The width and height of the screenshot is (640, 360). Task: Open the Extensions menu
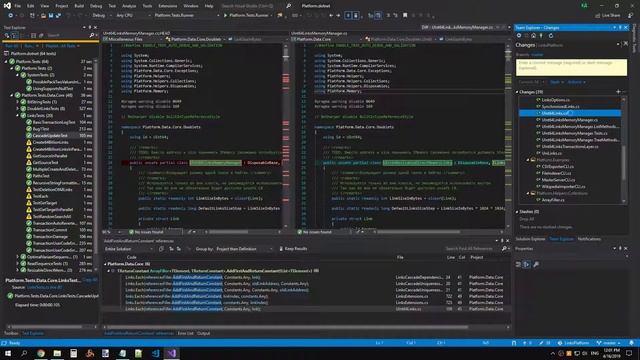coord(168,6)
